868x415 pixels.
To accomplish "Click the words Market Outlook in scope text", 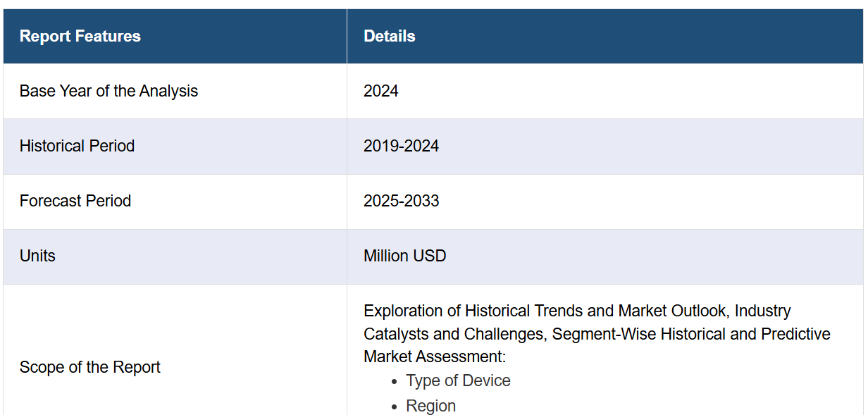I will point(676,311).
